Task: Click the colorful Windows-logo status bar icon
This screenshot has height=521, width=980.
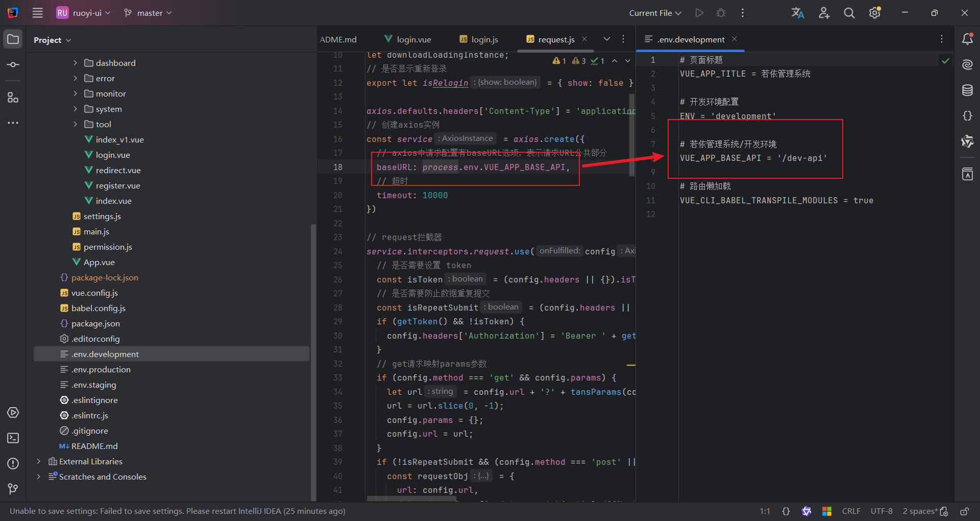Action: [x=827, y=511]
